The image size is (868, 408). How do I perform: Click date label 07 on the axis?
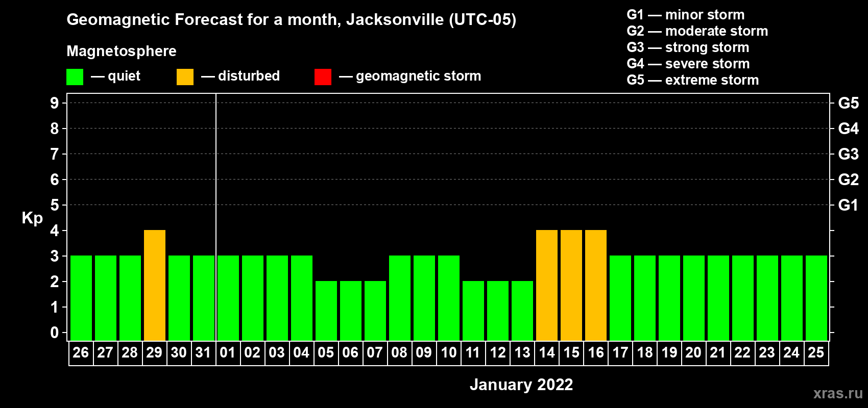pos(375,352)
